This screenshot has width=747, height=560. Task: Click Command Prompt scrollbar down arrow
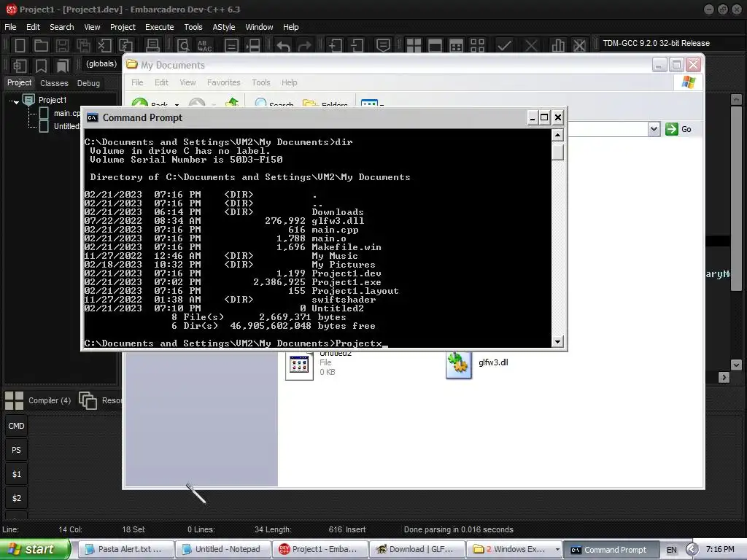(557, 341)
